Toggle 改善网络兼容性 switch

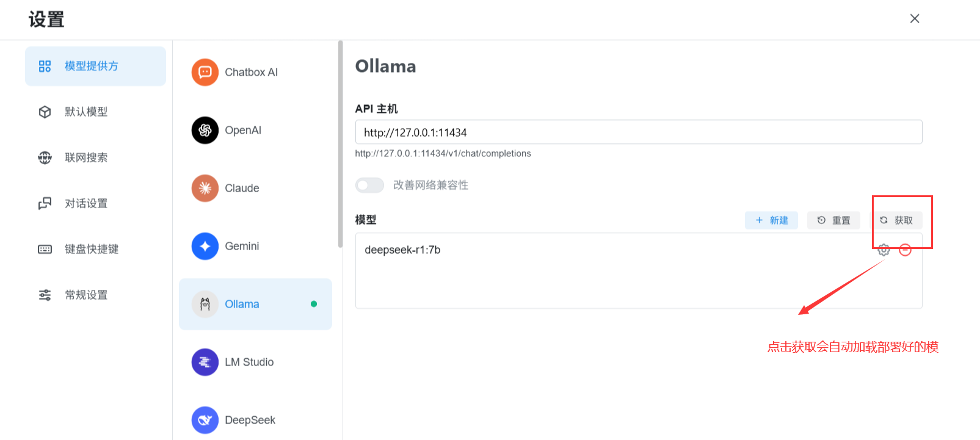(x=369, y=185)
